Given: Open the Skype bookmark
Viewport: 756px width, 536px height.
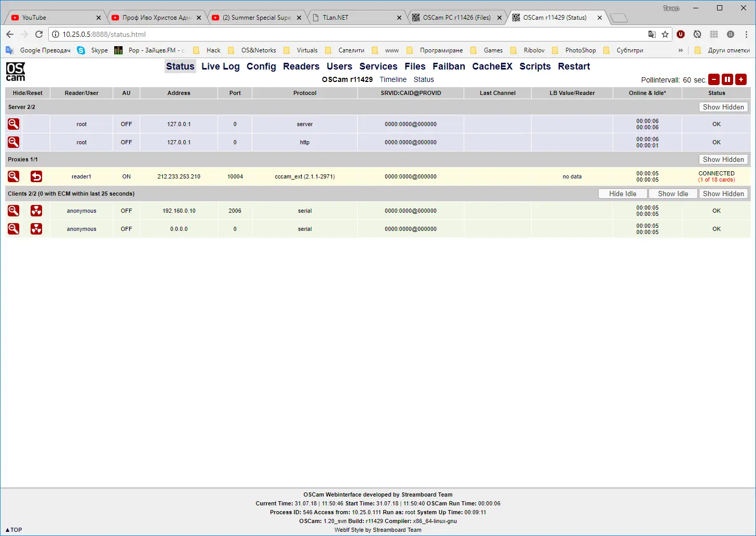Looking at the screenshot, I should coord(92,50).
